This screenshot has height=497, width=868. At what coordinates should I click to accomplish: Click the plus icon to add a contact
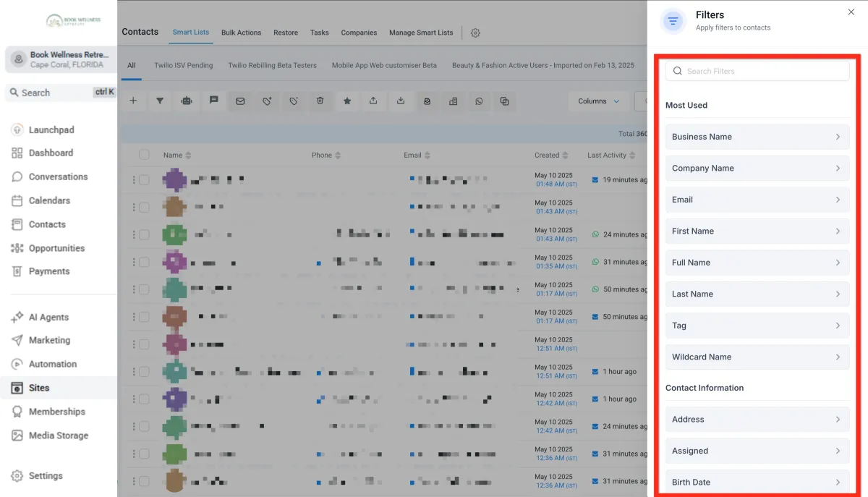pos(133,101)
